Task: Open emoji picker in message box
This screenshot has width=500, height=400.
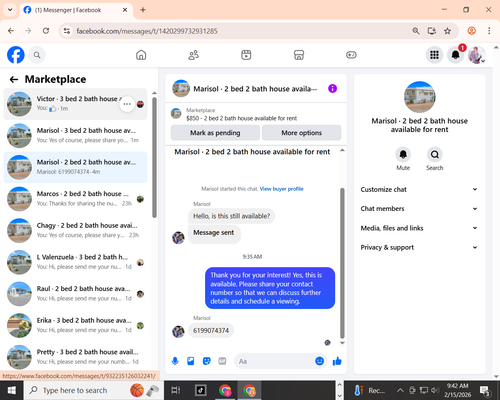Action: [x=319, y=361]
